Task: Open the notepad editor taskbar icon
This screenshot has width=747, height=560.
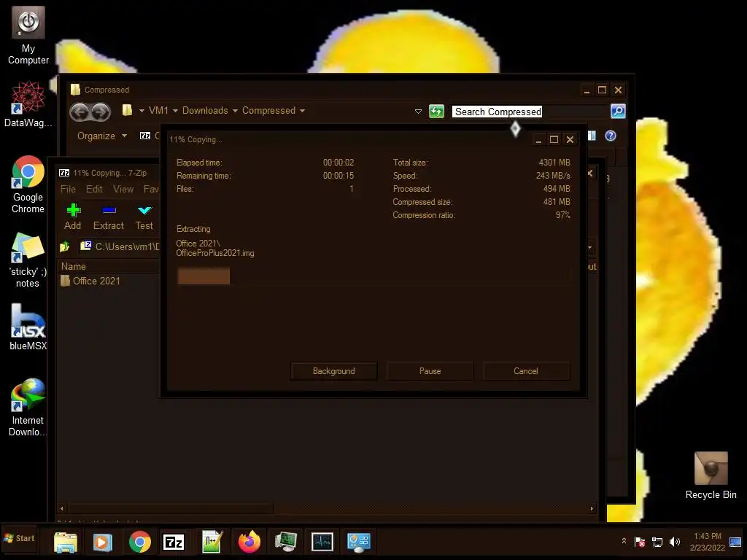Action: pos(212,542)
